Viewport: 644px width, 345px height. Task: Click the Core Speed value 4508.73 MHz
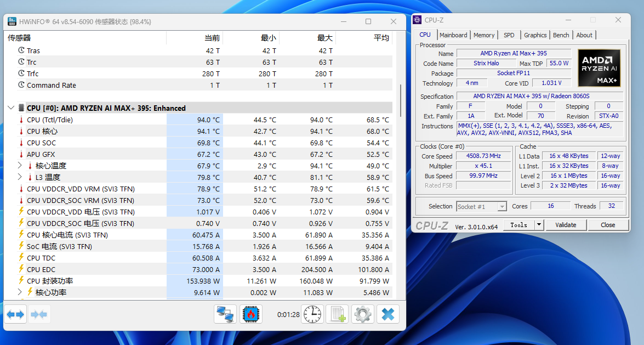click(483, 156)
